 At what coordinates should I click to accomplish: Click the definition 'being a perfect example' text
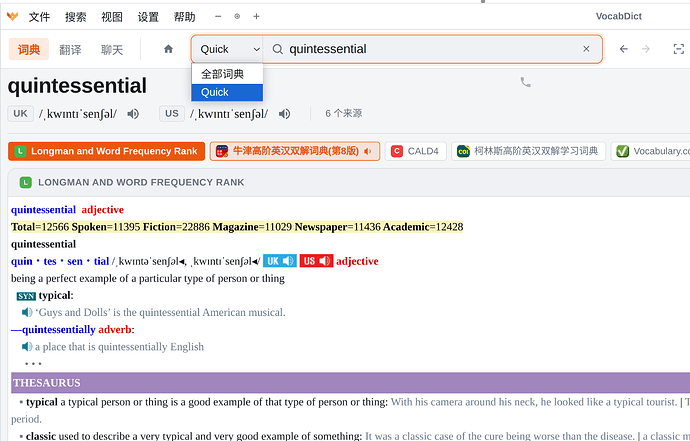(148, 278)
